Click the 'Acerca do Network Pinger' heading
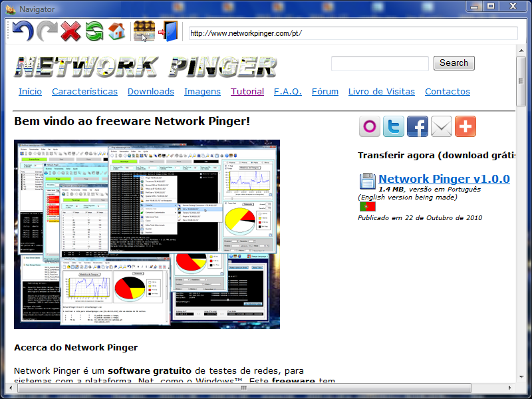 point(76,347)
